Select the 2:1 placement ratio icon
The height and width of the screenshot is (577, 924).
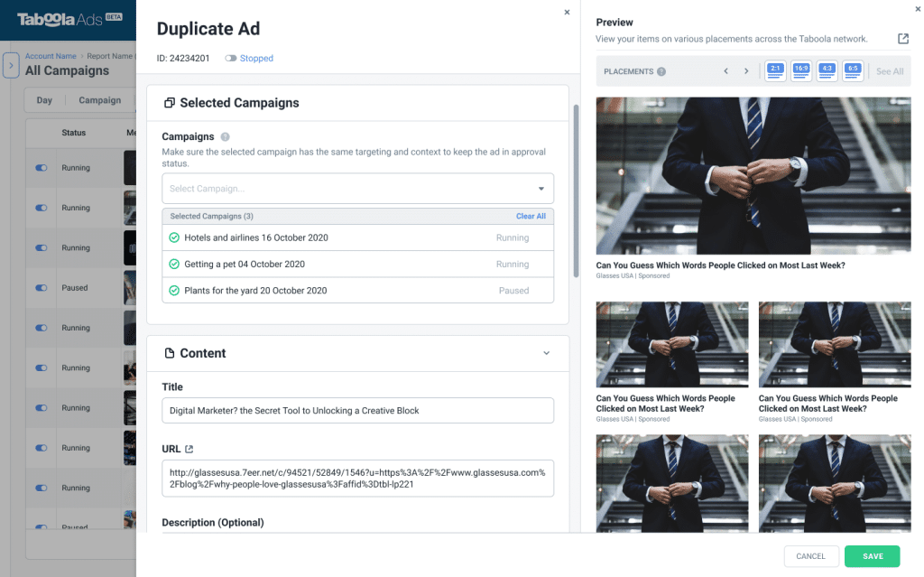(x=775, y=70)
